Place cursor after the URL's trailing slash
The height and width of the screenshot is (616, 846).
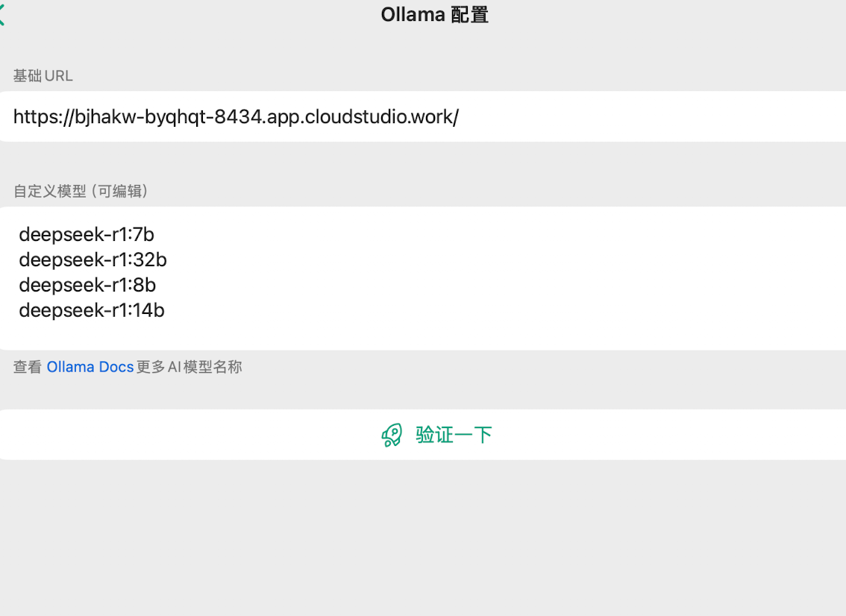coord(460,116)
